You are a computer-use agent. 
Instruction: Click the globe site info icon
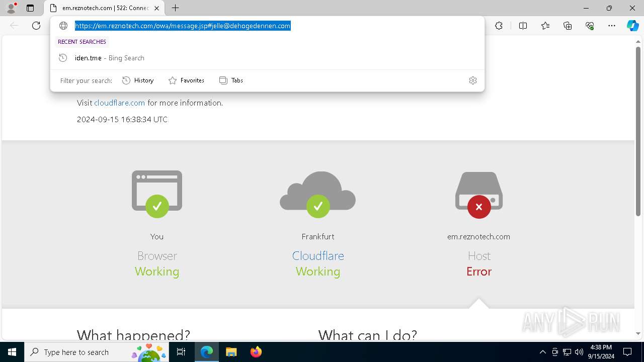[x=63, y=26]
